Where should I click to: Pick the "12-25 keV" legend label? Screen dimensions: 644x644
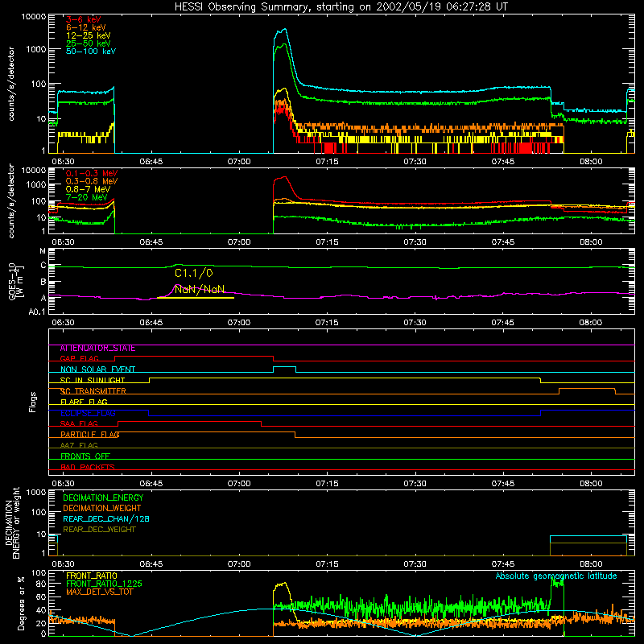[x=89, y=35]
